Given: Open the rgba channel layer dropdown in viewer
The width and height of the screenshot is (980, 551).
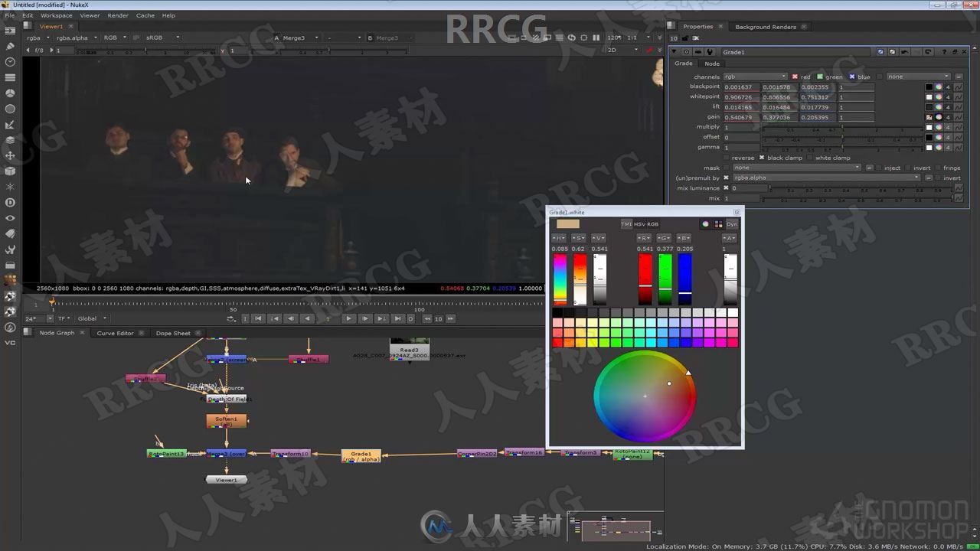Looking at the screenshot, I should point(38,37).
